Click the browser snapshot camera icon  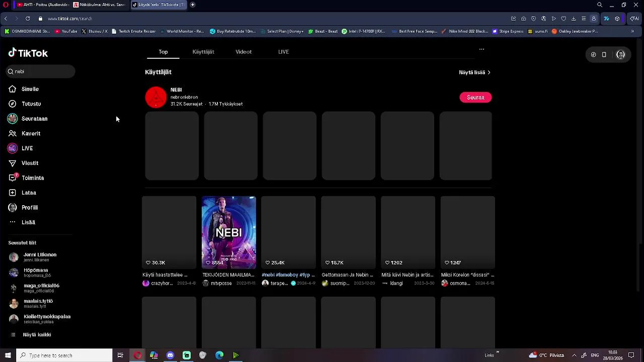[x=524, y=19]
